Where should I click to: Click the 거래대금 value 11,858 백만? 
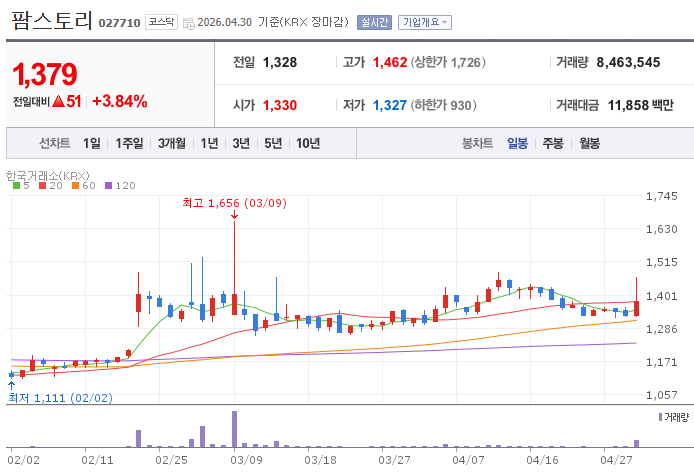640,105
